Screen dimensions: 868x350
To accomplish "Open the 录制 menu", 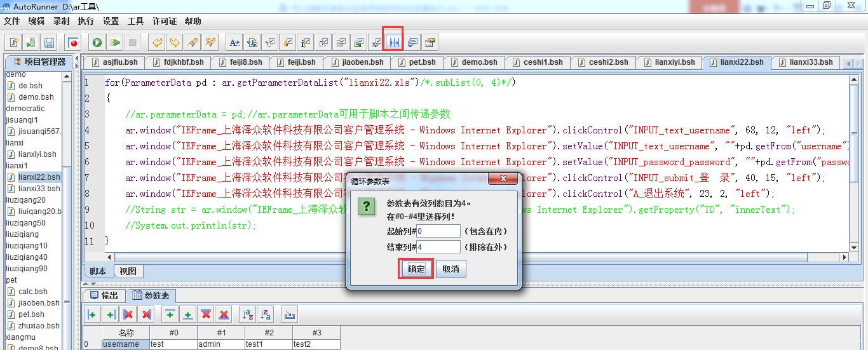I will (x=62, y=21).
